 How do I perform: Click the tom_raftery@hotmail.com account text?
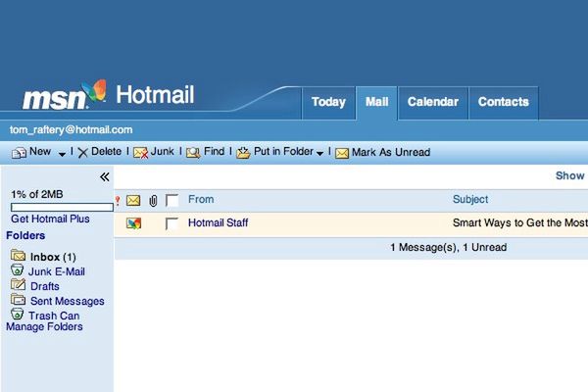(x=71, y=129)
